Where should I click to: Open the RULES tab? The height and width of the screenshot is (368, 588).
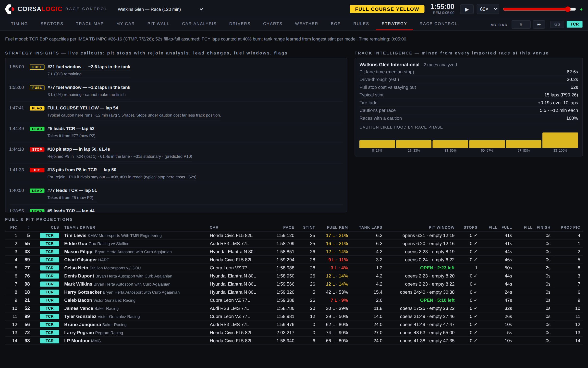tap(361, 24)
